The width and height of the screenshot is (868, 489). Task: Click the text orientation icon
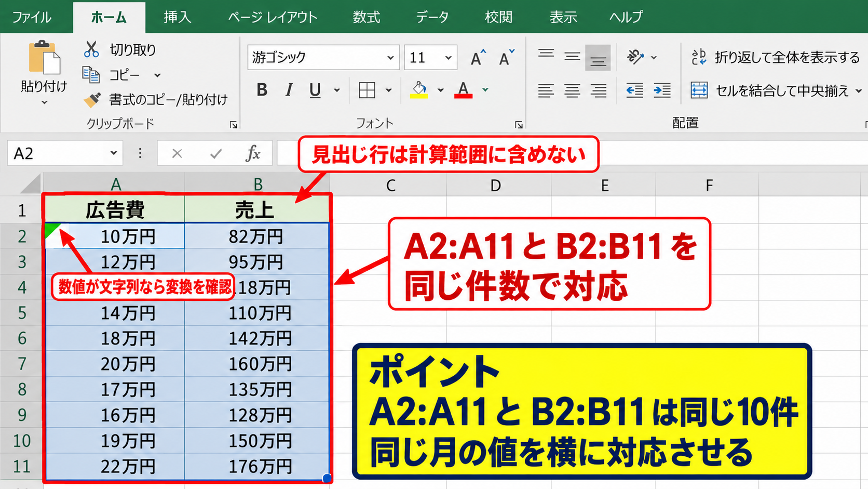pos(635,57)
